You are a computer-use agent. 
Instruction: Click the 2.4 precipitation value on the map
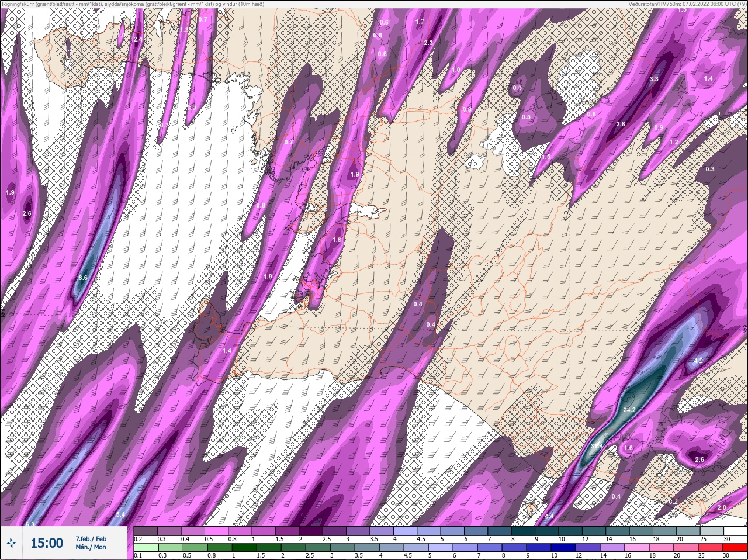(x=138, y=39)
